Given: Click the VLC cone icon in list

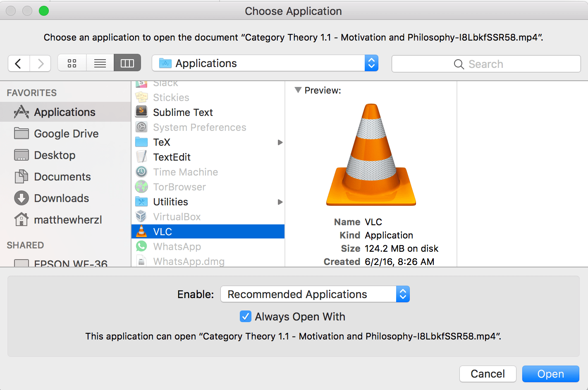Looking at the screenshot, I should tap(141, 231).
